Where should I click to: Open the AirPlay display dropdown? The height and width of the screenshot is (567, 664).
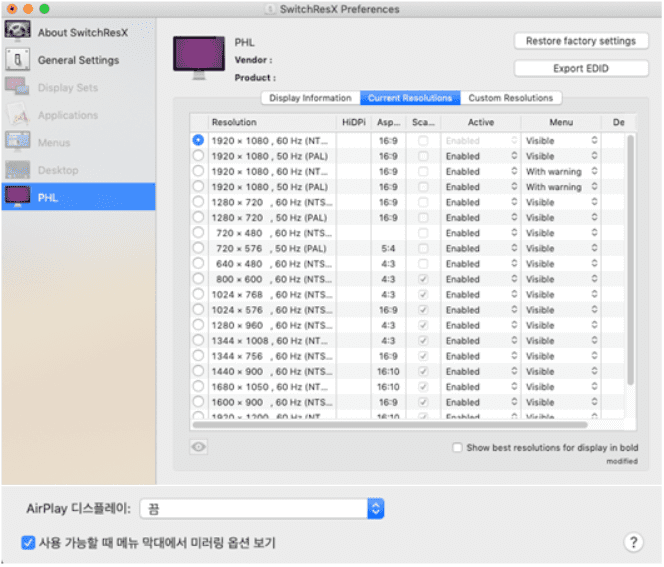262,509
